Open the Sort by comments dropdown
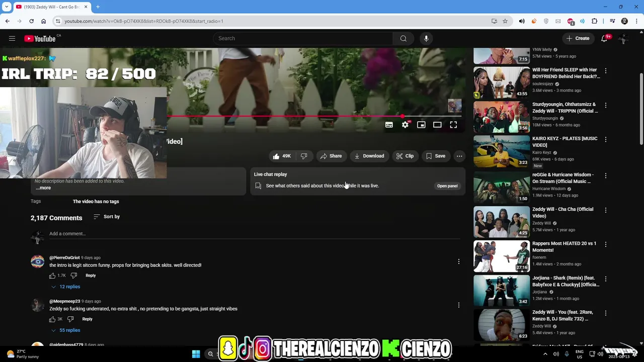Viewport: 644px width, 362px height. (x=107, y=217)
